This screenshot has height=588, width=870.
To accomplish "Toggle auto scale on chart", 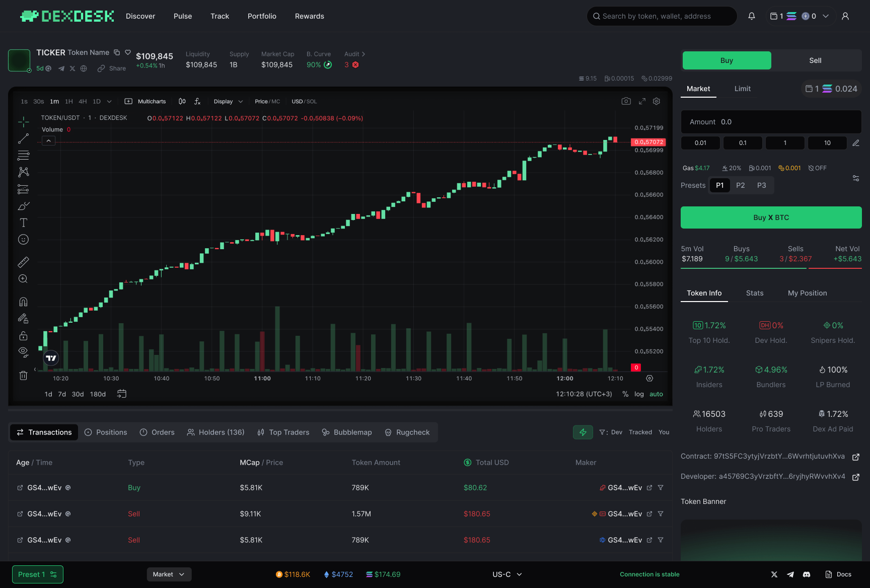I will (x=656, y=394).
